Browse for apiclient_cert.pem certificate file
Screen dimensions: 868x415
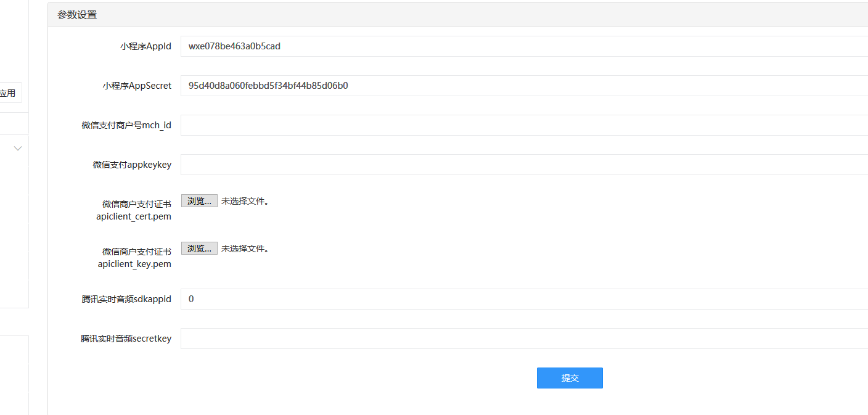199,201
